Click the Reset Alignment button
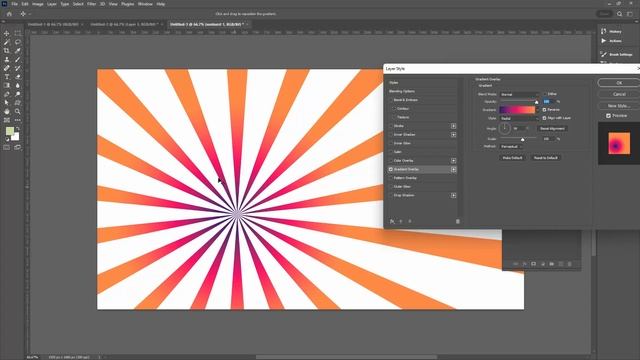Image resolution: width=640 pixels, height=360 pixels. point(552,129)
